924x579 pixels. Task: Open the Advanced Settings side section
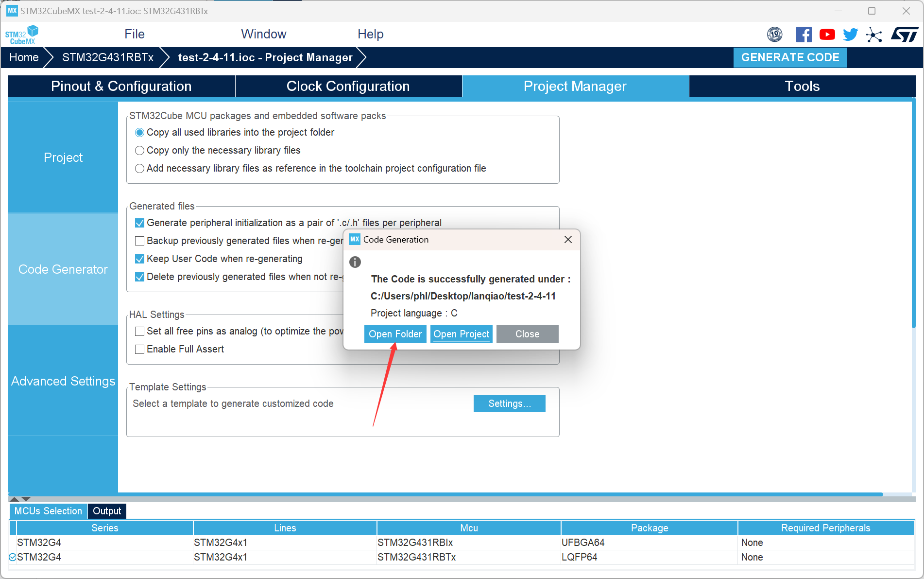point(63,381)
